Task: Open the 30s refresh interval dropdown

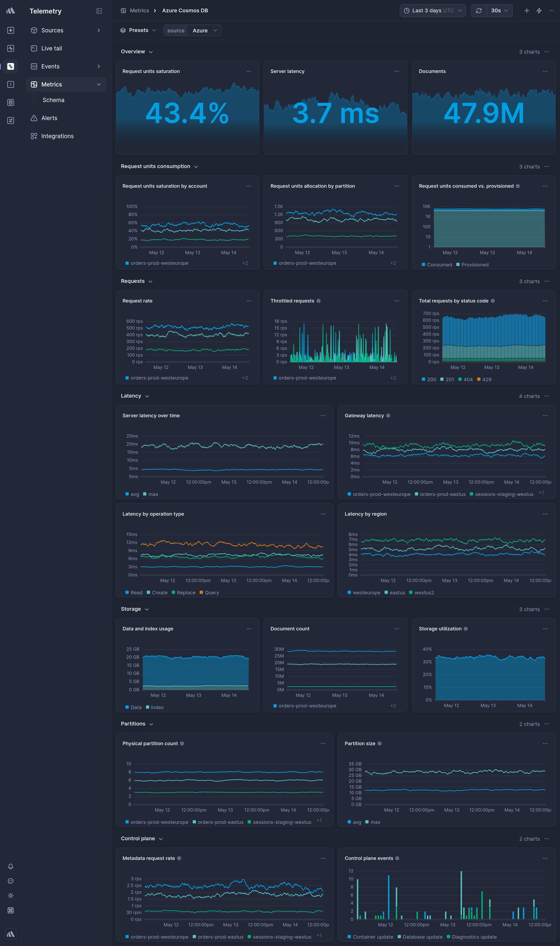Action: [x=500, y=11]
